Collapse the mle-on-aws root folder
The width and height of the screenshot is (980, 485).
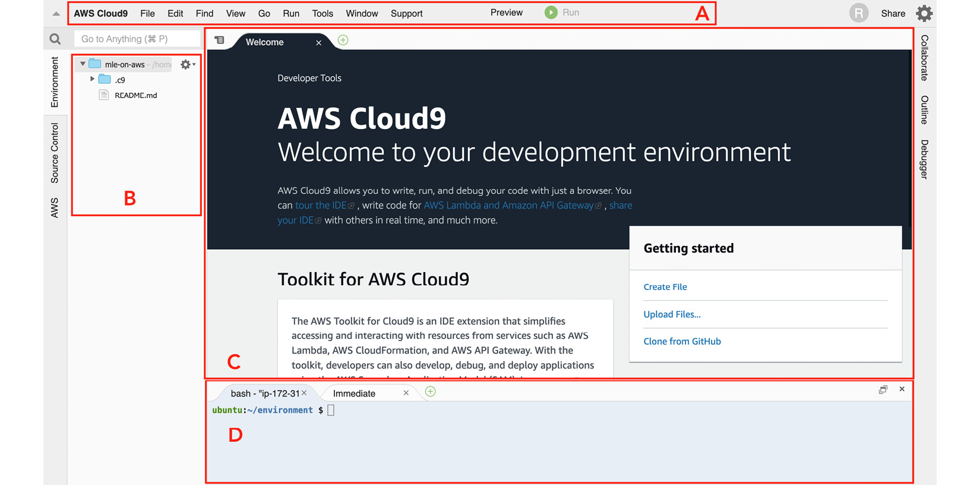(83, 64)
